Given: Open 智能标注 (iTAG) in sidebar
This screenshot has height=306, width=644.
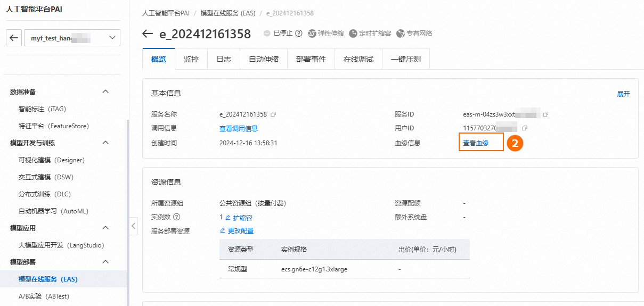Looking at the screenshot, I should [42, 109].
